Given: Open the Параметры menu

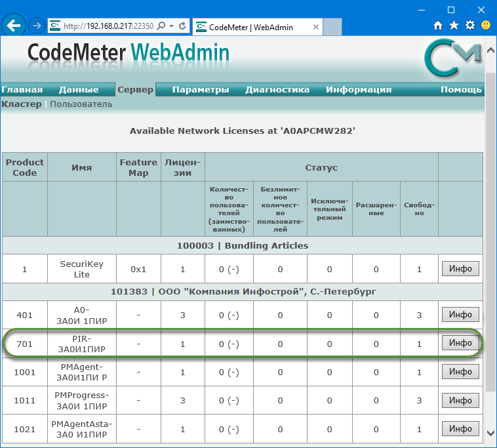Looking at the screenshot, I should [201, 90].
